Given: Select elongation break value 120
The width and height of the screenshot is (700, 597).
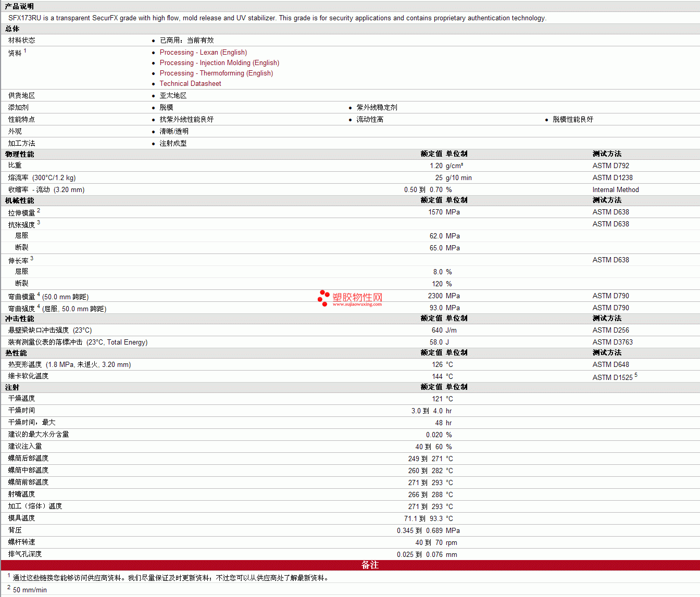Looking at the screenshot, I should 438,284.
